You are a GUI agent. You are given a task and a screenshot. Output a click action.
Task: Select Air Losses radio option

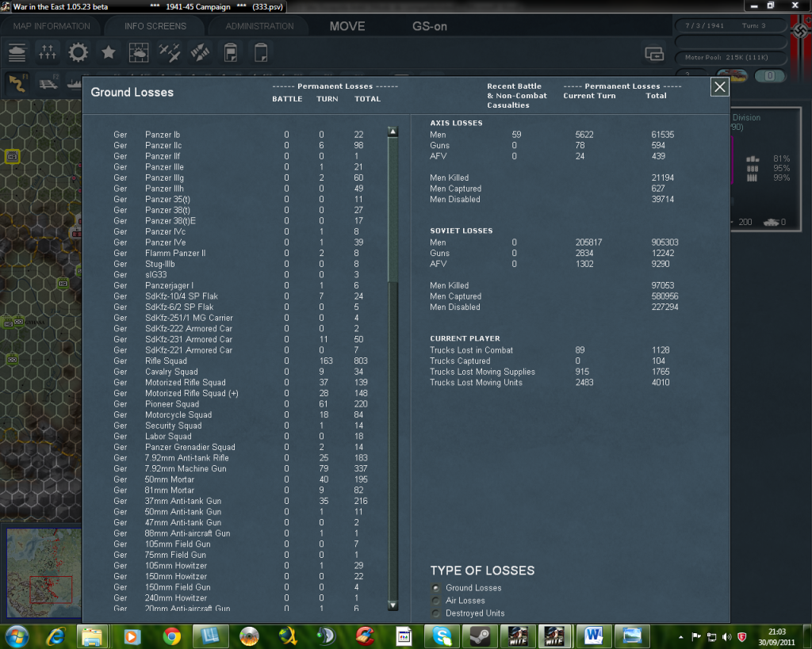coord(436,601)
